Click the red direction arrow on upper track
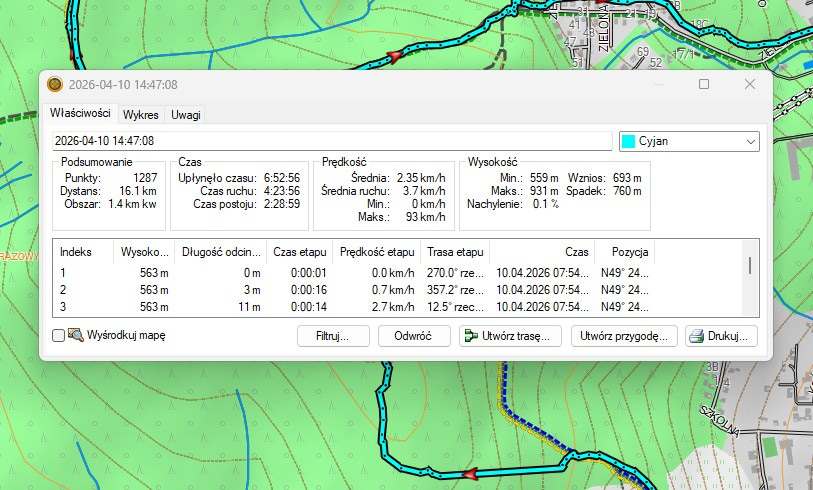This screenshot has width=813, height=490. point(395,54)
